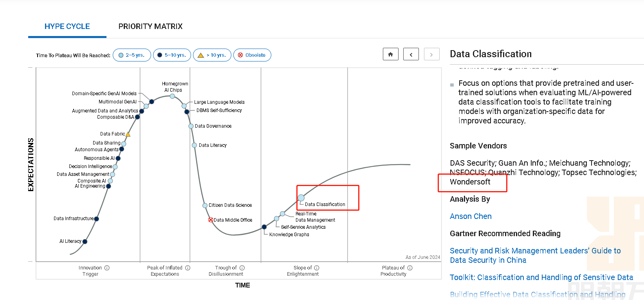Go to previous item with left chevron
The image size is (644, 300).
tap(411, 54)
